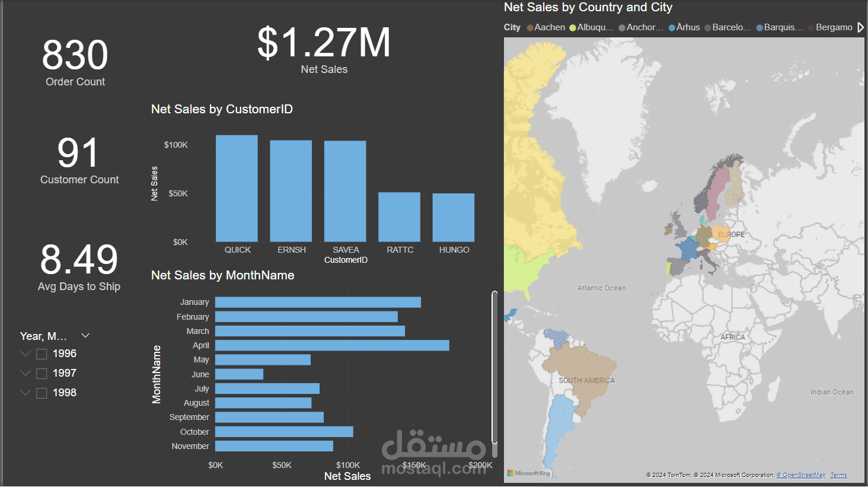Screen dimensions: 868x487
Task: Click the CustomerID axis title
Action: (346, 260)
